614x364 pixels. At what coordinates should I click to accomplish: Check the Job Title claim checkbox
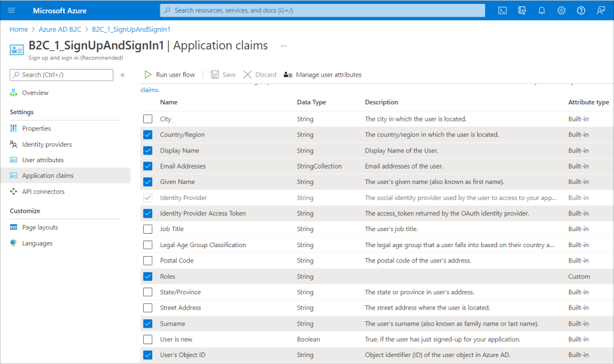pos(148,229)
